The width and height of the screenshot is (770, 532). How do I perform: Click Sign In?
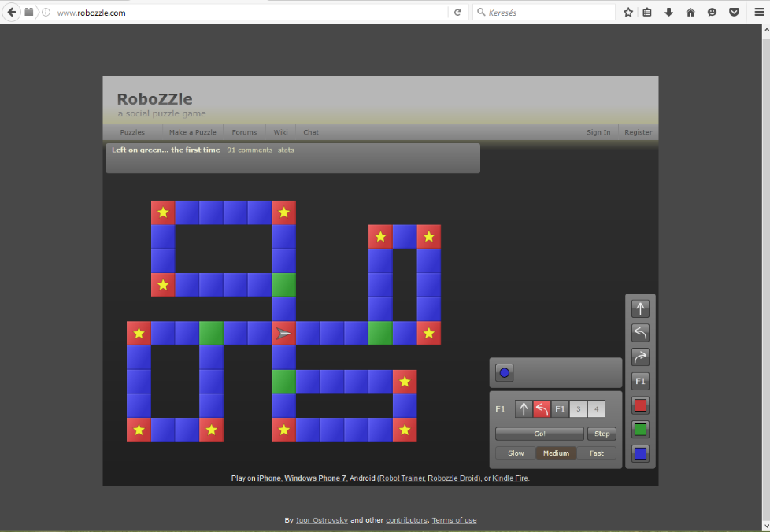click(x=598, y=132)
